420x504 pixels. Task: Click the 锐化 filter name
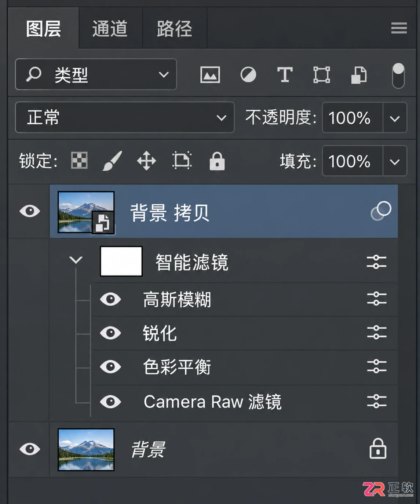(x=160, y=333)
